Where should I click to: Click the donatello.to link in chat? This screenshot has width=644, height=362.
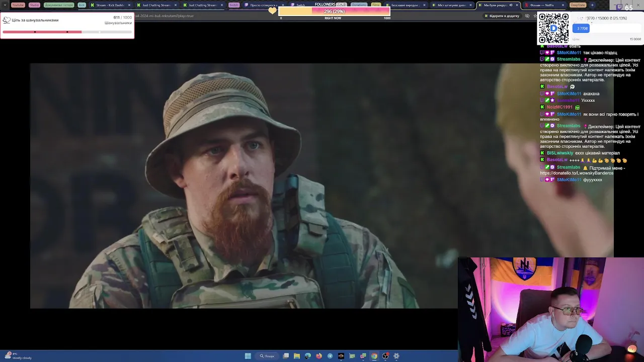577,173
